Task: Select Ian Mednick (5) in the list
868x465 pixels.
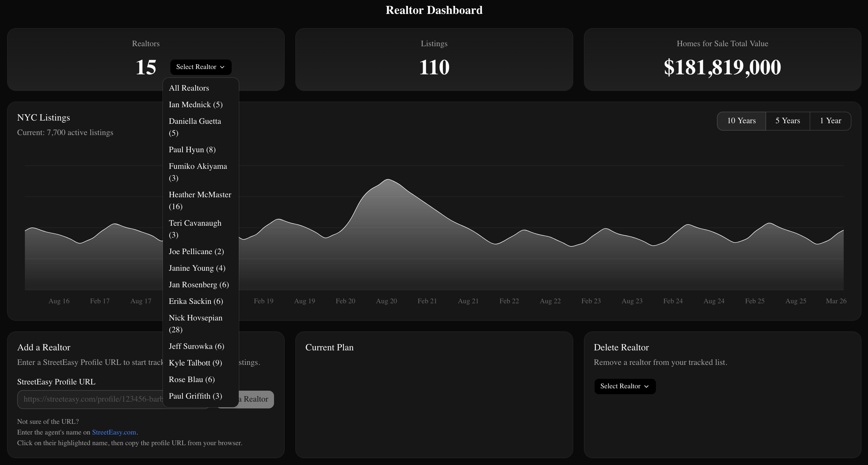Action: point(201,105)
